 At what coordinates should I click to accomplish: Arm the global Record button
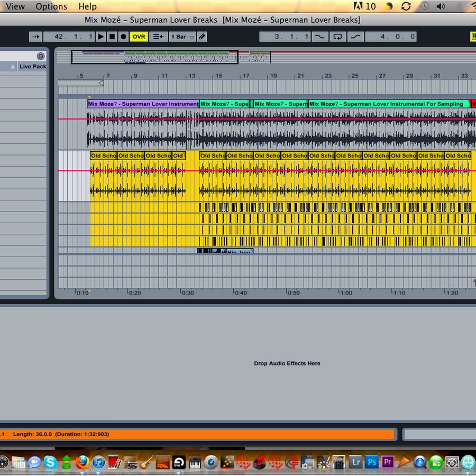click(x=123, y=36)
